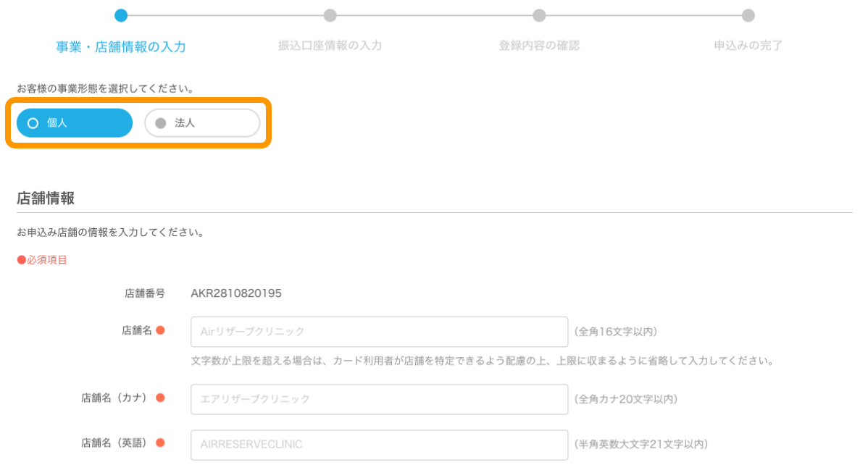Go to step 申込みの完了

click(x=748, y=46)
